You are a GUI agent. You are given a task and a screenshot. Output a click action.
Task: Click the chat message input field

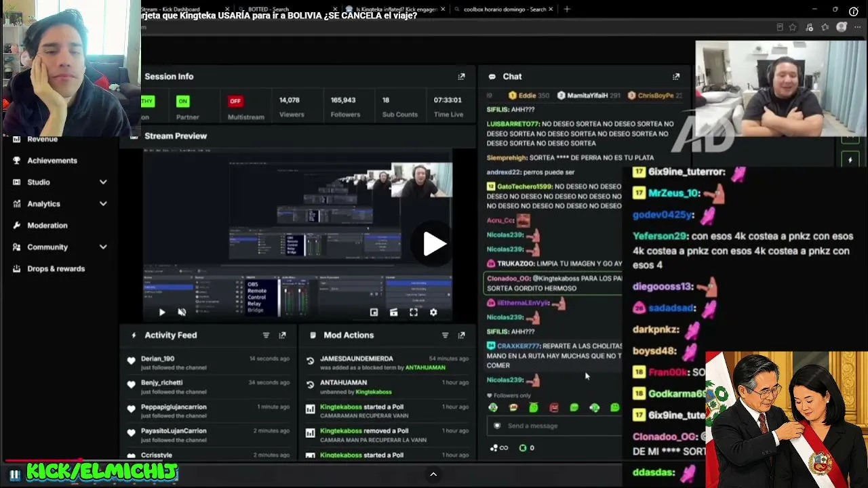coord(556,426)
